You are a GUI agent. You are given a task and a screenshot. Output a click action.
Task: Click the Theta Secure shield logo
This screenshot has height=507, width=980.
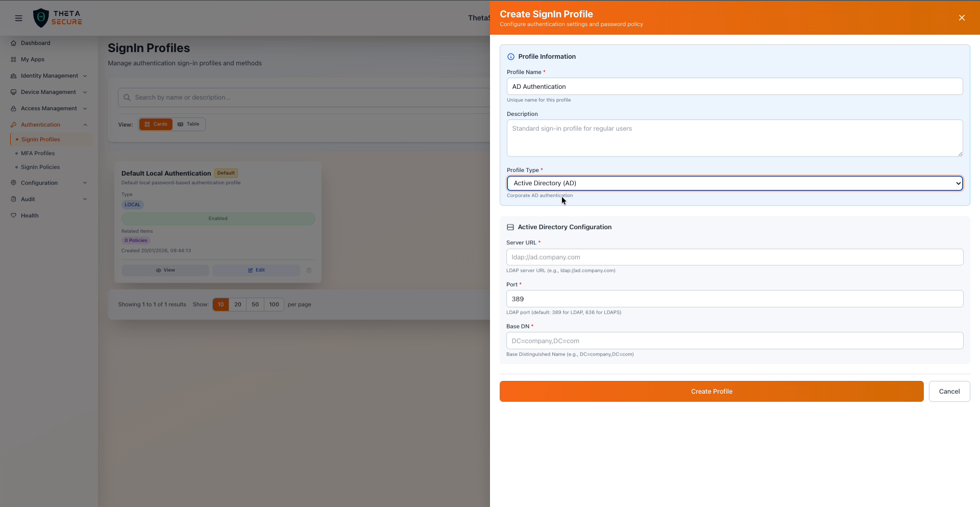coord(41,18)
